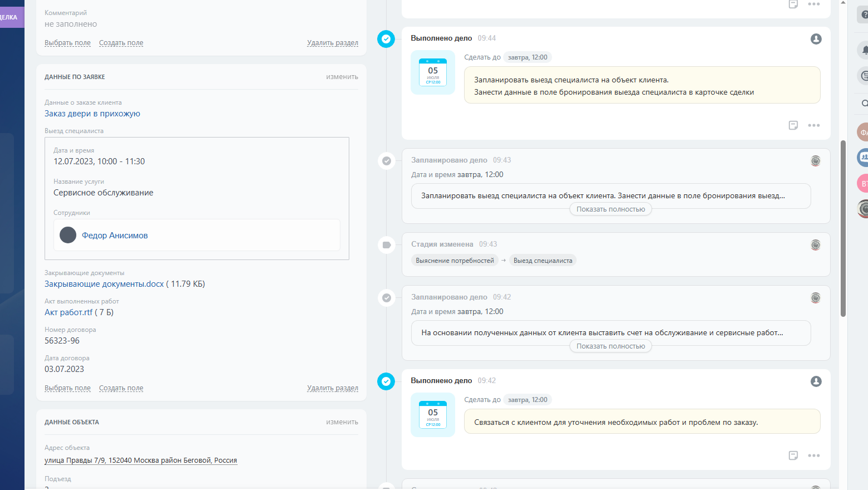Image resolution: width=868 pixels, height=490 pixels.
Task: Click the Выяснение потребностей stage pill
Action: pyautogui.click(x=455, y=261)
